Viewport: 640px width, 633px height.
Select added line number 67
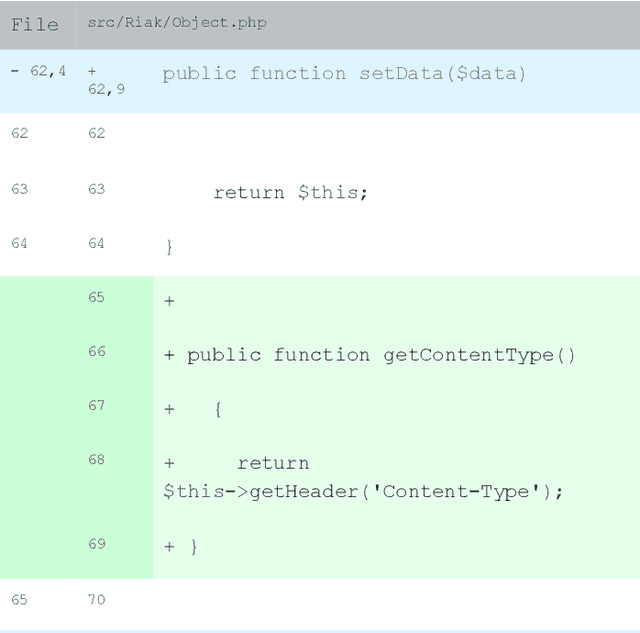96,405
